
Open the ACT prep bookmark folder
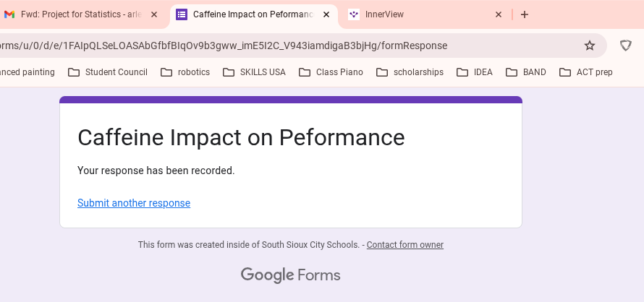coord(586,72)
